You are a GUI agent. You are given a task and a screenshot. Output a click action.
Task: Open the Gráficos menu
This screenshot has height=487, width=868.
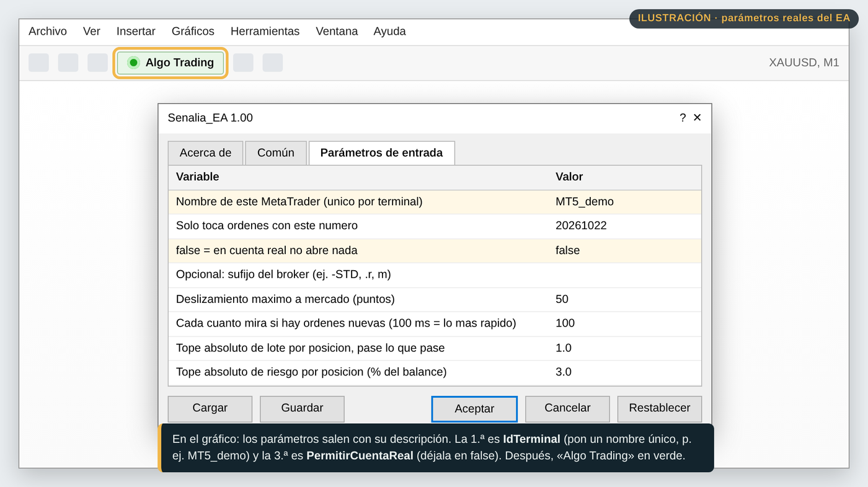point(193,31)
